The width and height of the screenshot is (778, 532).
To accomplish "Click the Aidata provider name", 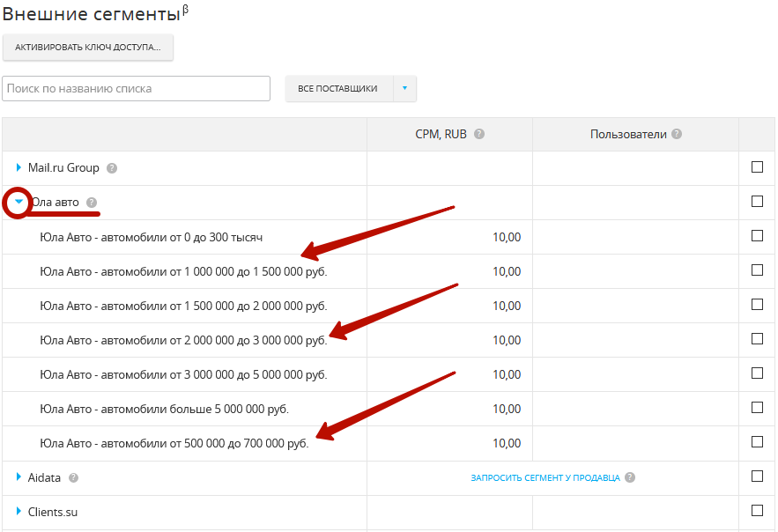I will coord(44,478).
